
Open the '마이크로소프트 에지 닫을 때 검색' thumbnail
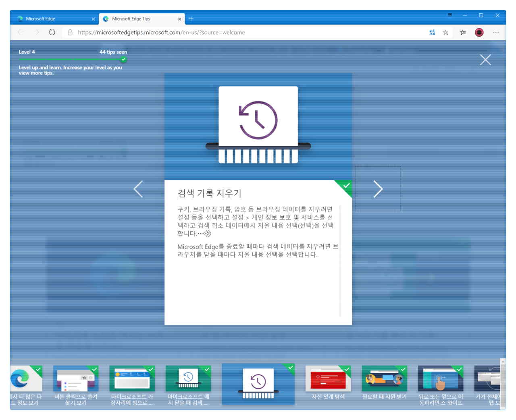click(x=188, y=379)
